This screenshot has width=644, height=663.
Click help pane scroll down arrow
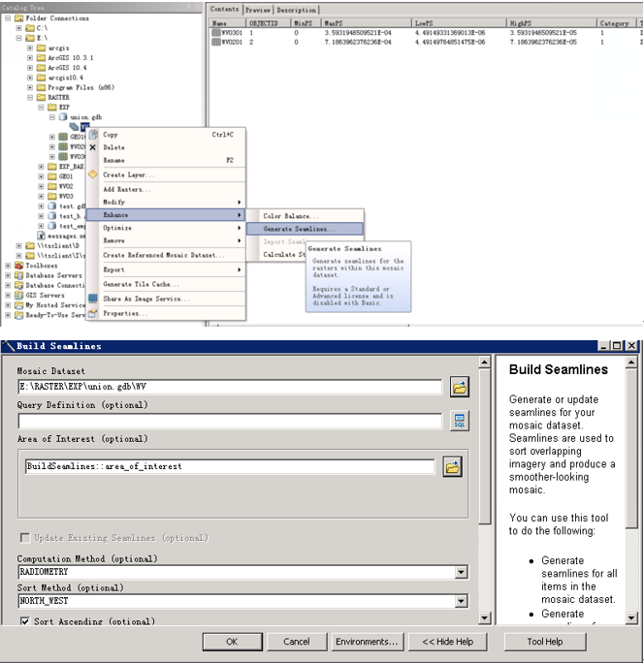tap(630, 618)
